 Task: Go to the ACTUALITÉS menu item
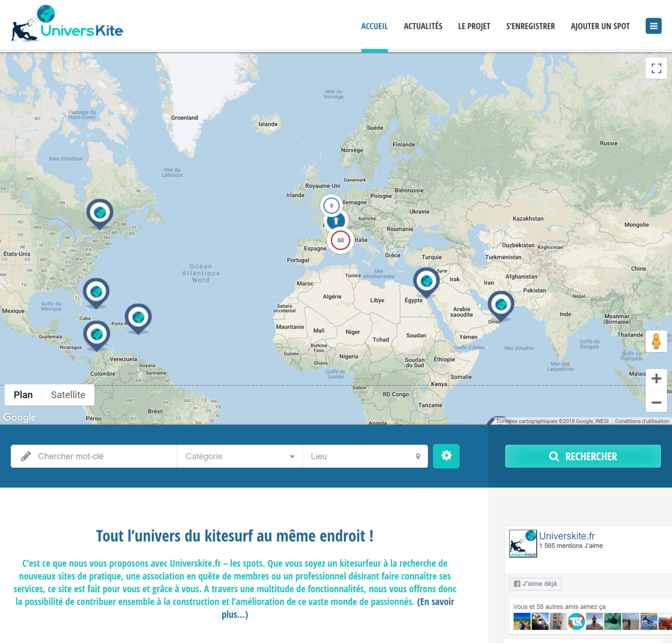pos(423,26)
